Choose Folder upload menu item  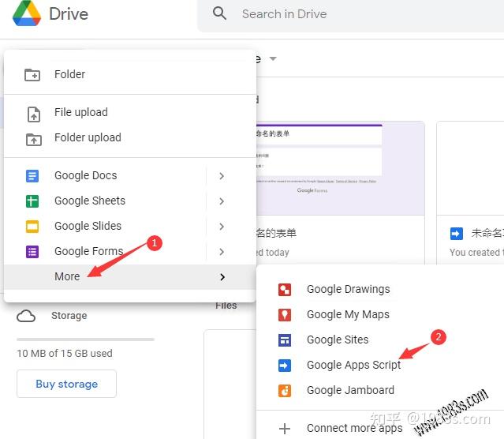pyautogui.click(x=130, y=137)
